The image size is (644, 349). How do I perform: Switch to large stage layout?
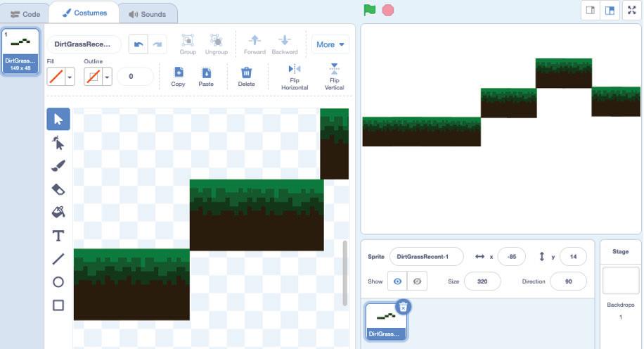coord(610,11)
